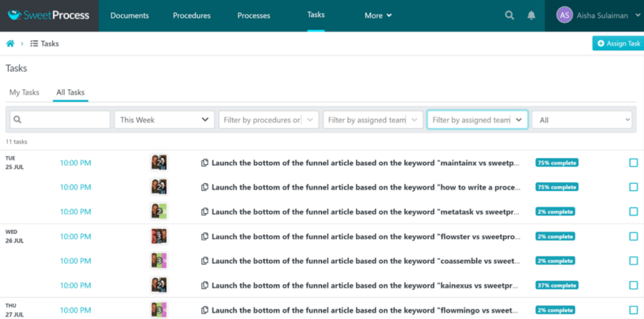Open the notifications bell
The height and width of the screenshot is (319, 644).
(x=531, y=16)
